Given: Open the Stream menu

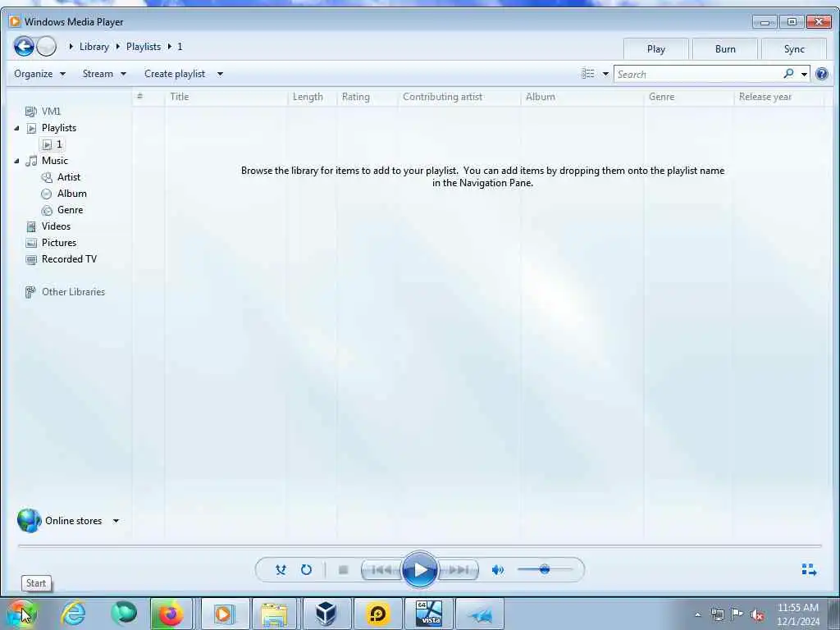Looking at the screenshot, I should pos(104,73).
